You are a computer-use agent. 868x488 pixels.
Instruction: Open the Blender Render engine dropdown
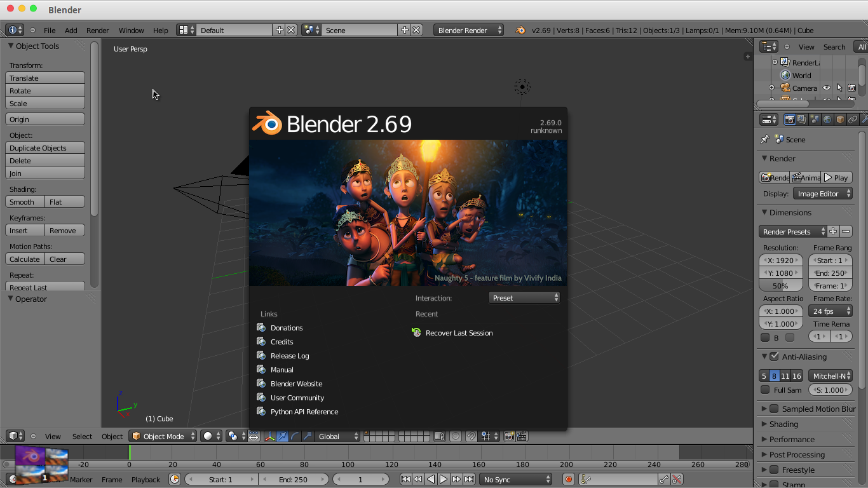click(x=468, y=30)
